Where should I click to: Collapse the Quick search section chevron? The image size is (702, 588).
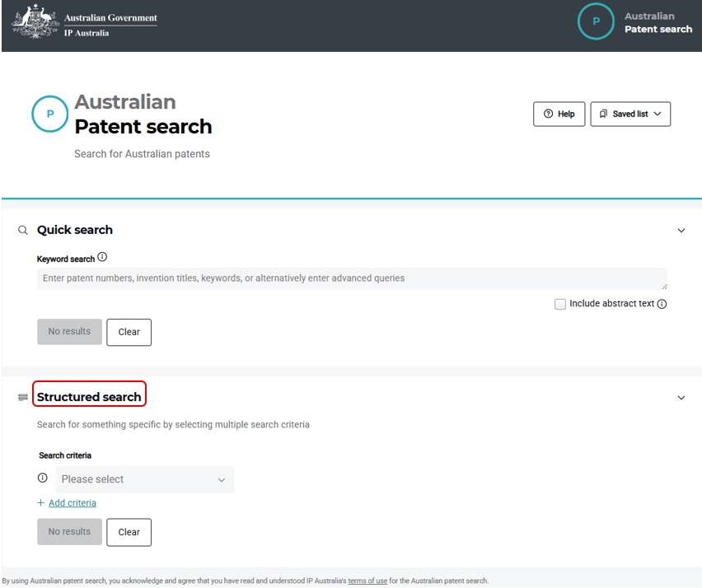click(x=681, y=231)
